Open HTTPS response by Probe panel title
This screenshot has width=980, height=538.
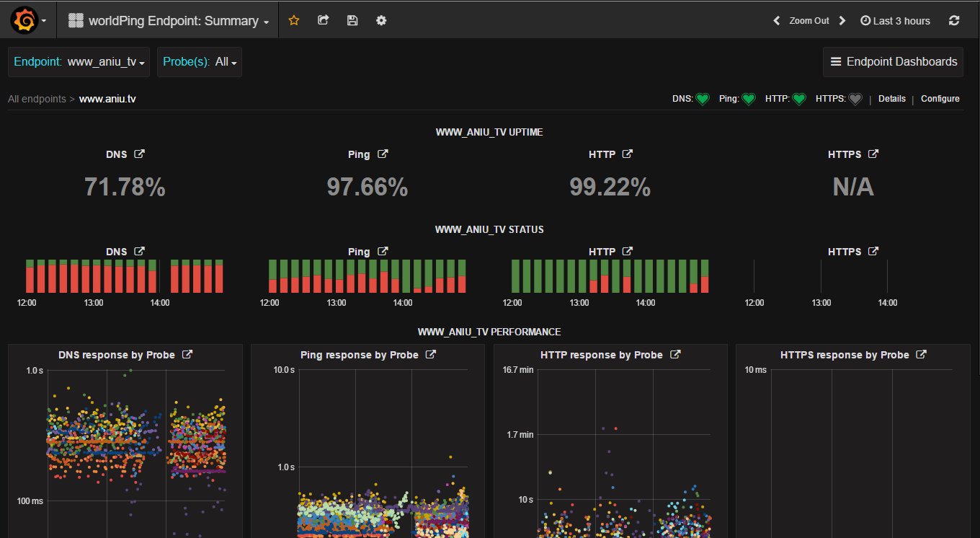pyautogui.click(x=845, y=355)
